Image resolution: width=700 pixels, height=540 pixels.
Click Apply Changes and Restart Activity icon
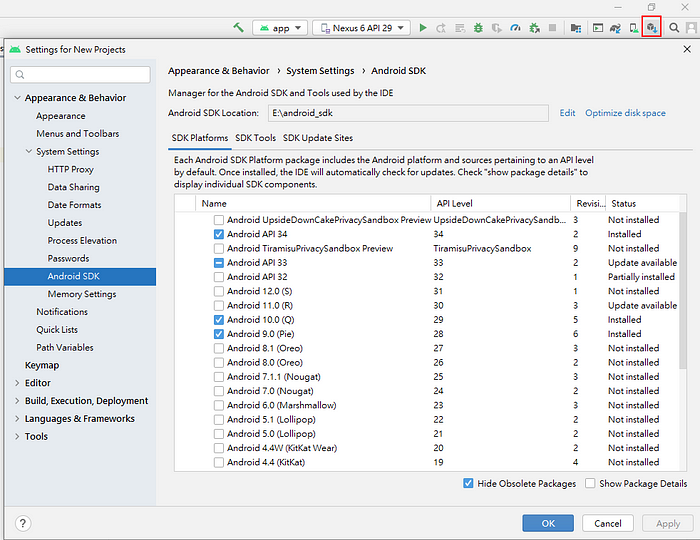[x=441, y=28]
